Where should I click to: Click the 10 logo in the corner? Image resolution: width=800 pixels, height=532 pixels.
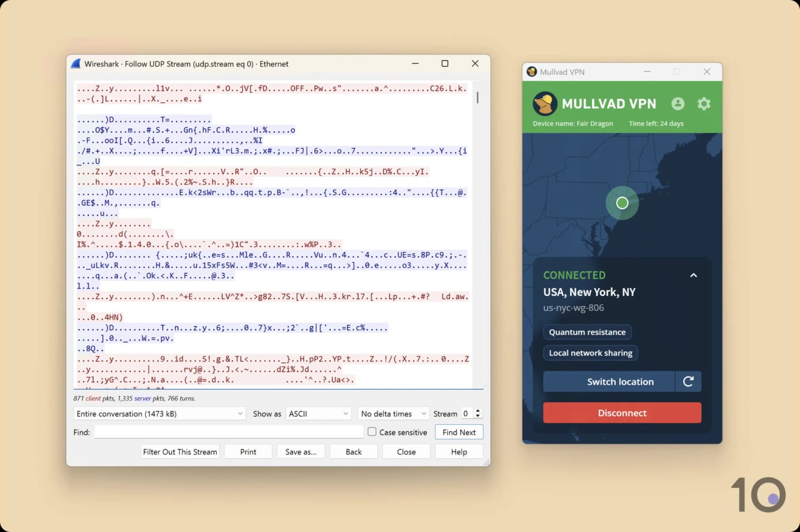click(x=759, y=495)
